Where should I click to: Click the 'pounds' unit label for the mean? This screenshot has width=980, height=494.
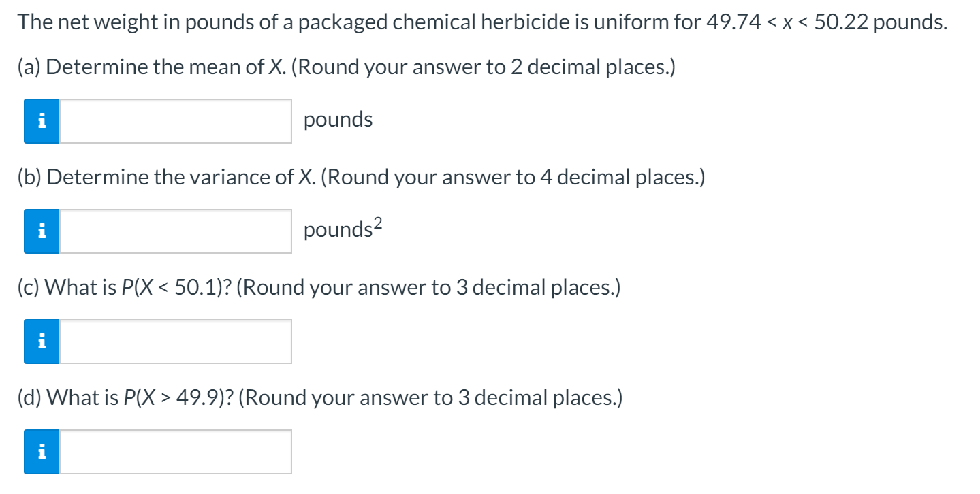click(338, 120)
